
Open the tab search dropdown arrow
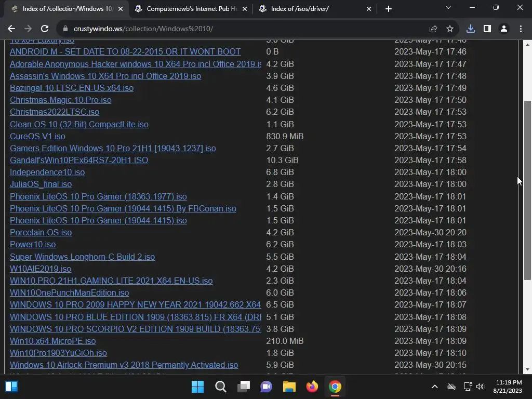(448, 7)
